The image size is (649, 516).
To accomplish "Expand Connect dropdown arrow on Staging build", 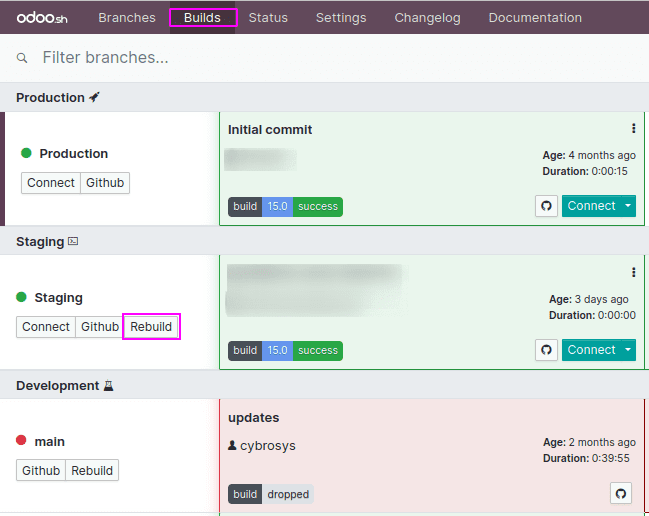I will 628,350.
